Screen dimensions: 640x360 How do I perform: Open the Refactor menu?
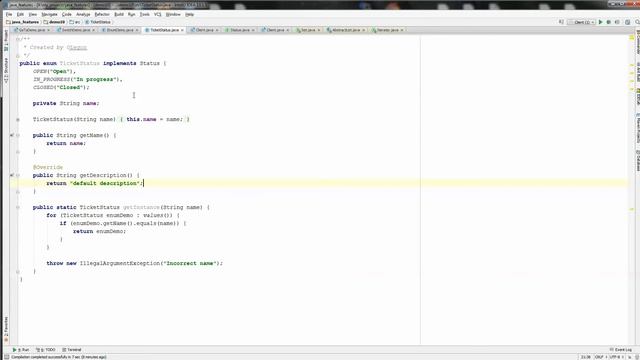102,14
